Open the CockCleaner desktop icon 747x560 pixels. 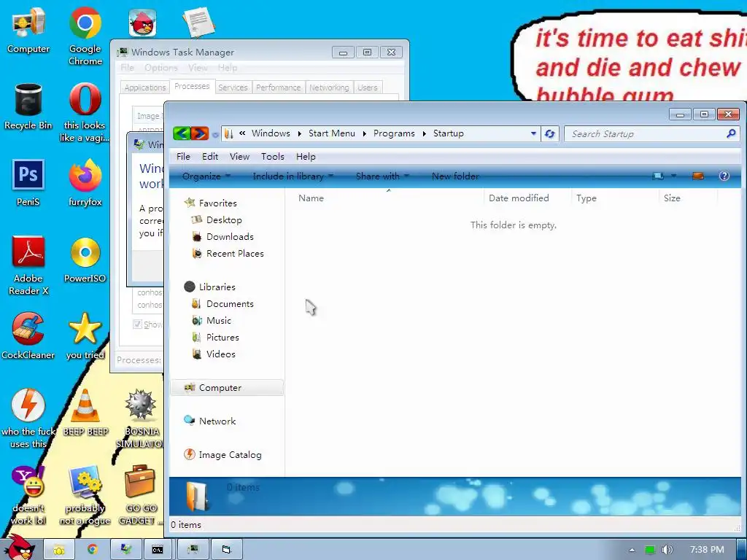point(28,335)
